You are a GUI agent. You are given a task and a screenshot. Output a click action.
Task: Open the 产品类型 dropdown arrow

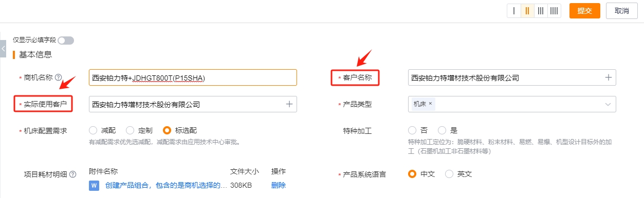click(608, 104)
